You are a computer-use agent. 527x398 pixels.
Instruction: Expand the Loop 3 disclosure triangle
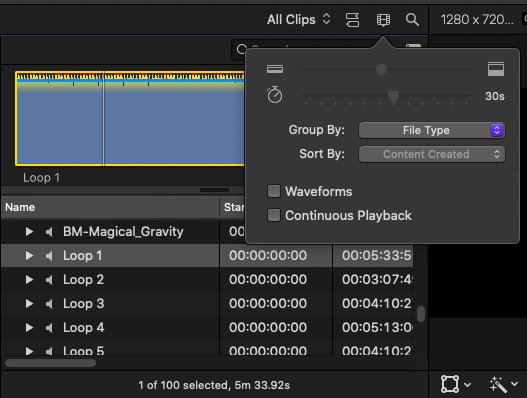29,304
